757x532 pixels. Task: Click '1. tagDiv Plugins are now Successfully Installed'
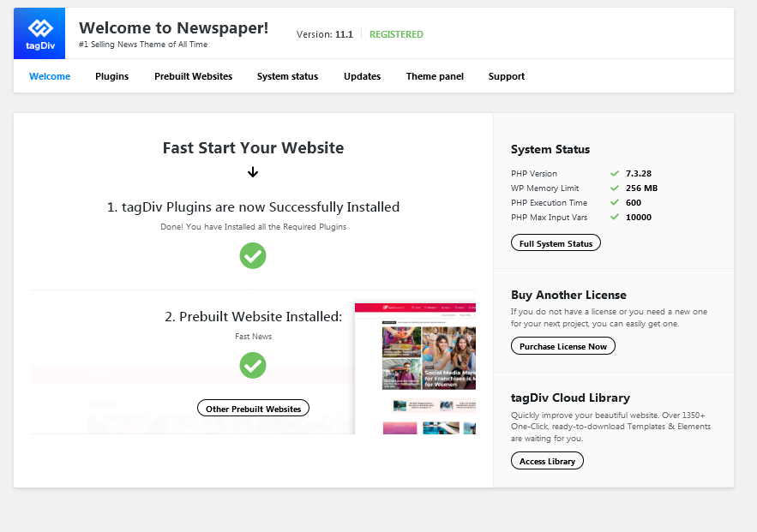click(x=254, y=207)
